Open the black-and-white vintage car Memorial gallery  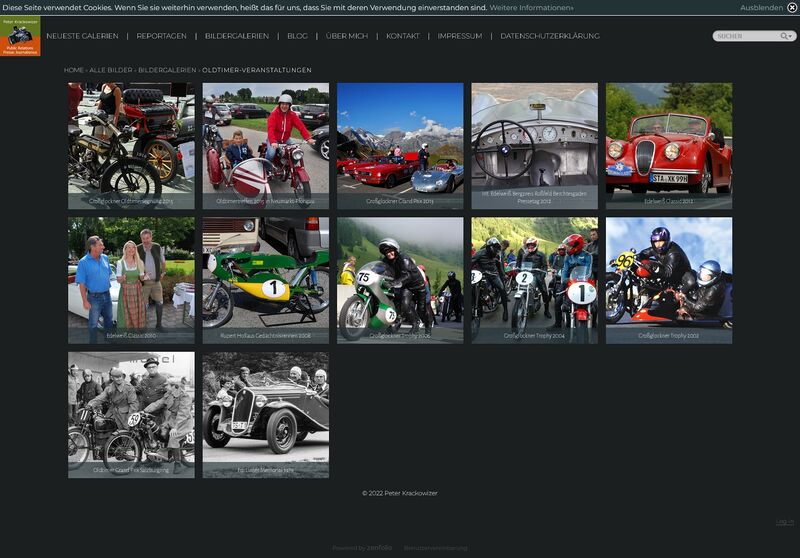point(266,415)
